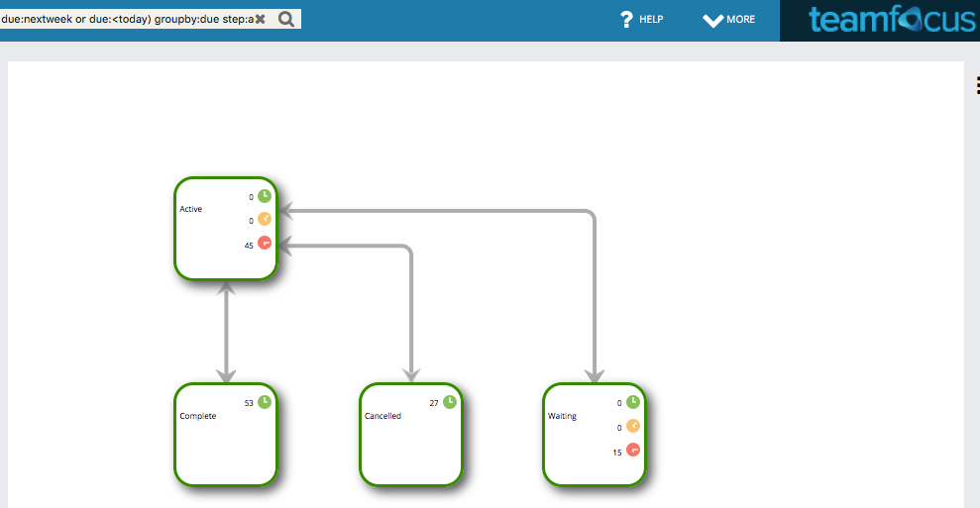The height and width of the screenshot is (508, 980).
Task: Click into the search filter field
Action: 124,19
